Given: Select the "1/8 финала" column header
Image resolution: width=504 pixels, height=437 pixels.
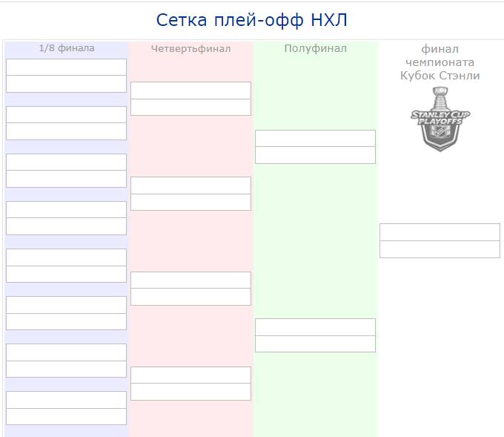Looking at the screenshot, I should tap(67, 48).
